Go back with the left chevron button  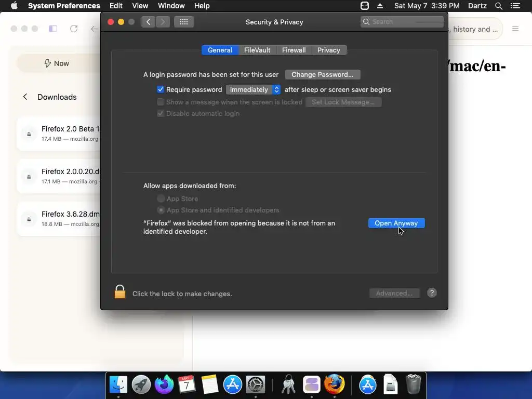[x=148, y=22]
